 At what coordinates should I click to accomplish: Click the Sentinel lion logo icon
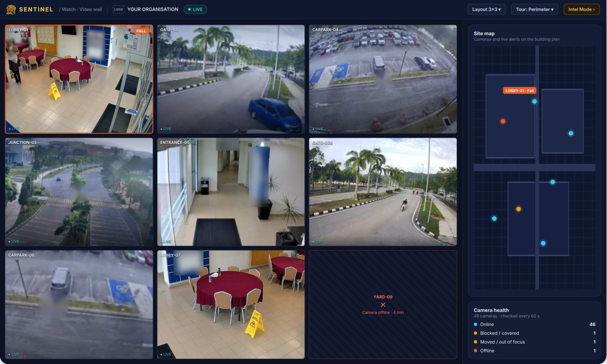pos(11,9)
